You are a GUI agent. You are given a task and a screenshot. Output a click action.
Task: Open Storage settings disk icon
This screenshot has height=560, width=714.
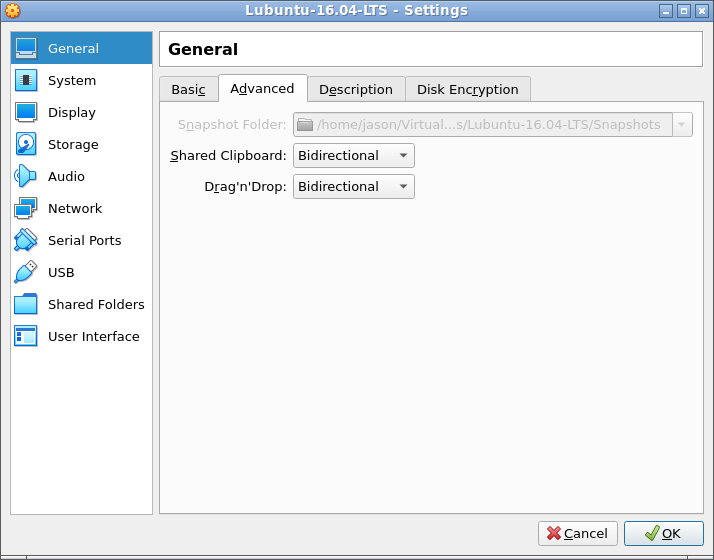pos(26,144)
